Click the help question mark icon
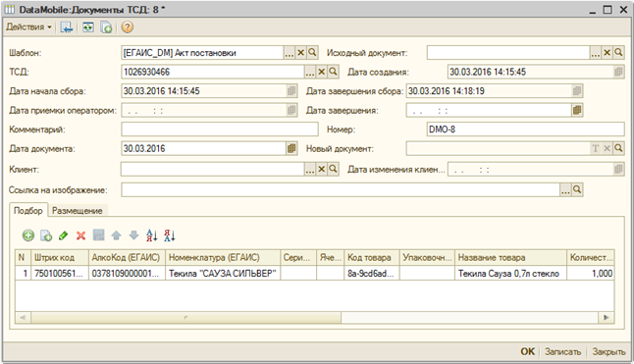634x364 pixels. click(x=127, y=27)
